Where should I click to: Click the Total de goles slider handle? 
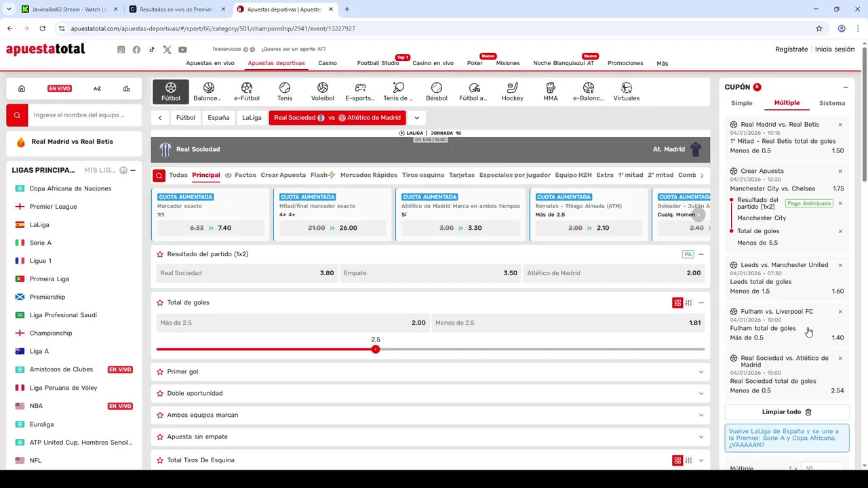pos(376,349)
